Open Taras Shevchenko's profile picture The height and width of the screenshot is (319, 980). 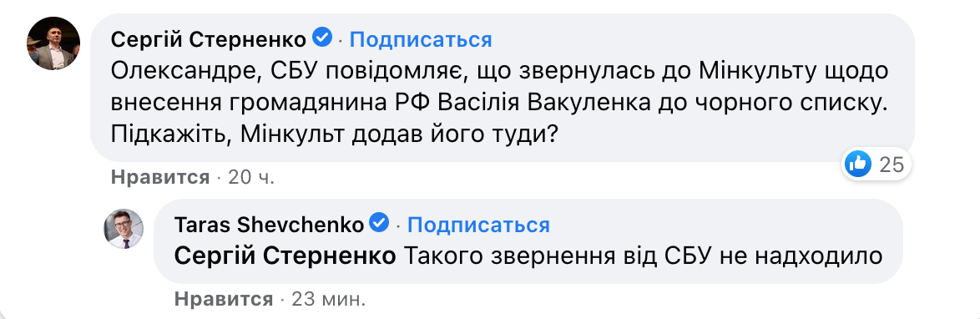point(123,229)
